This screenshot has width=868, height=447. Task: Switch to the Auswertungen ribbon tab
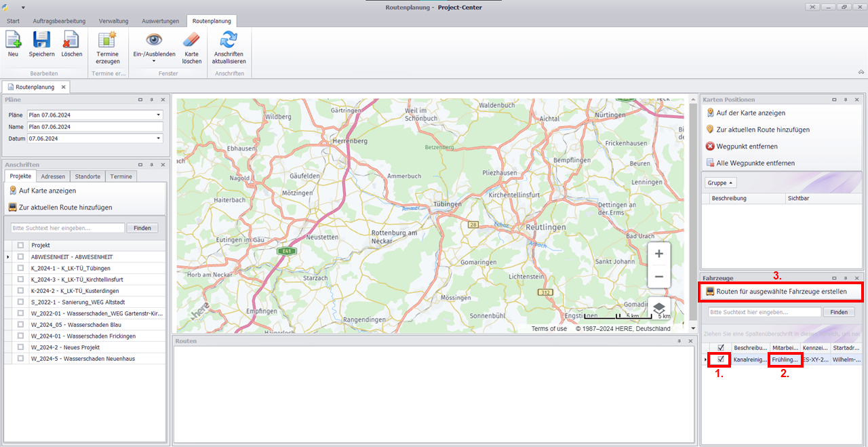coord(160,21)
